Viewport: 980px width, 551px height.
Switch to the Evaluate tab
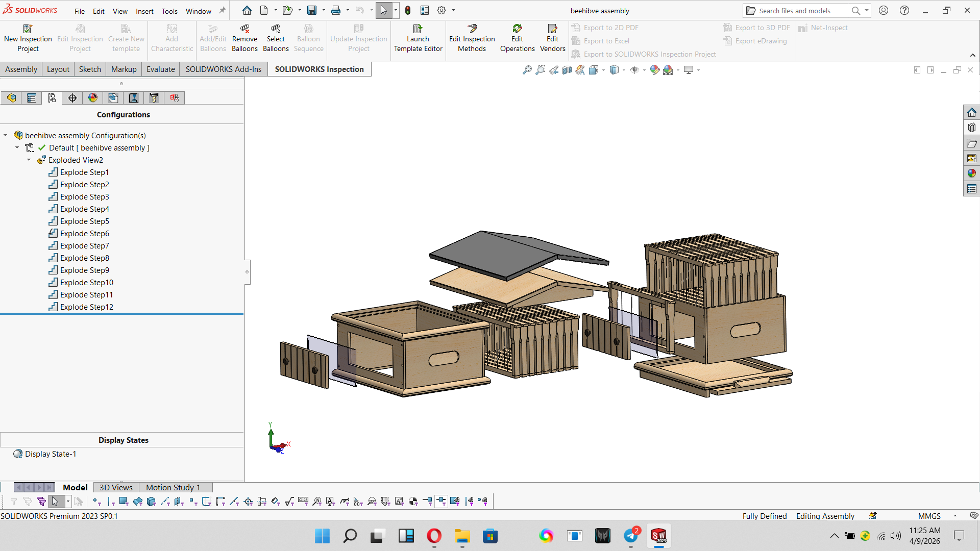coord(160,69)
